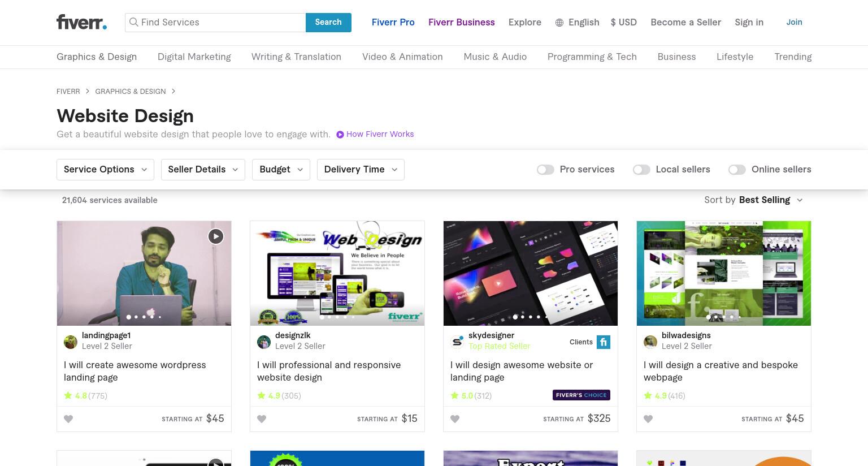Open Music & Audio category
Viewport: 868px width, 466px height.
495,57
